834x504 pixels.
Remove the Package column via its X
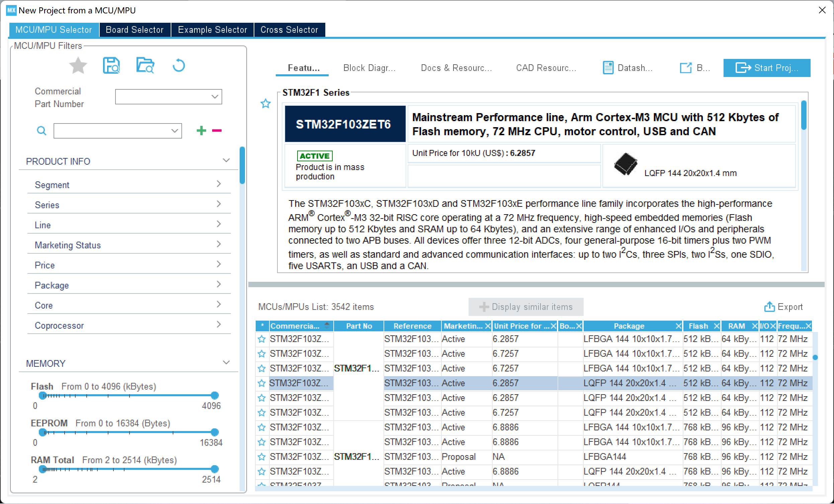coord(678,326)
